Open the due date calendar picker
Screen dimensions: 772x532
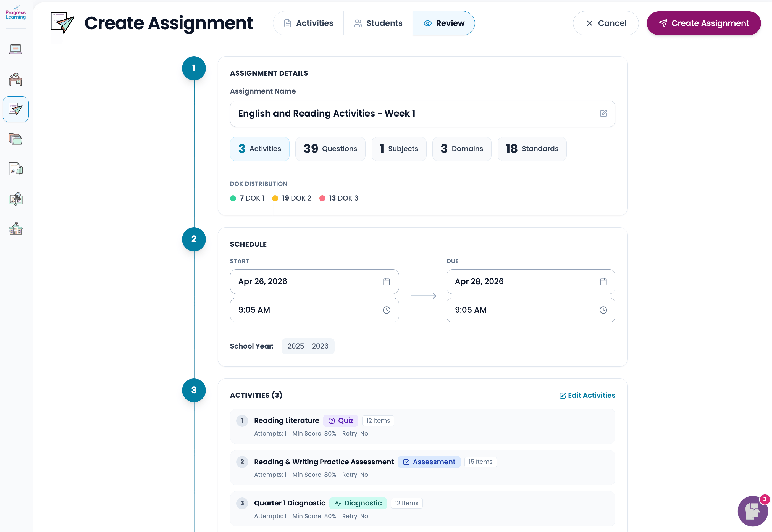[603, 281]
